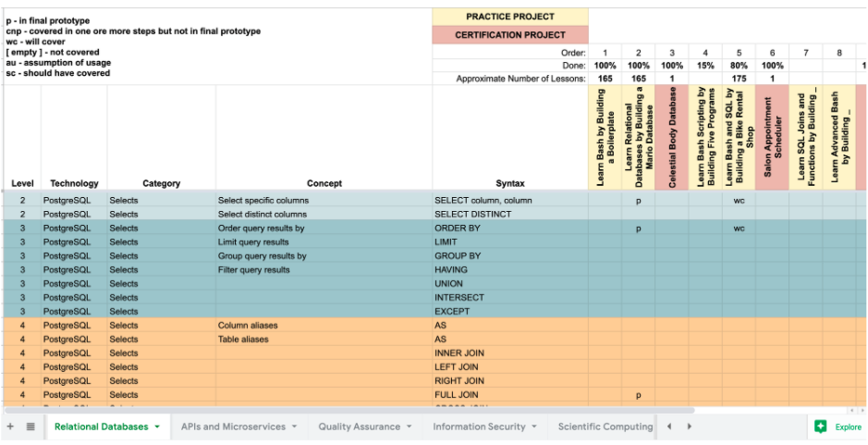Open Information Security tab dropdown arrow

pyautogui.click(x=534, y=427)
